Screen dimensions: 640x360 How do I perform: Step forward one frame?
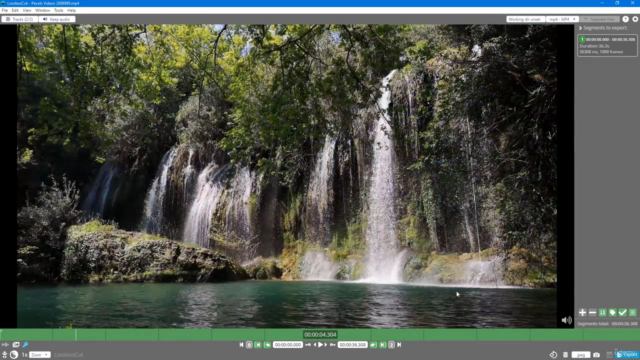[x=326, y=345]
